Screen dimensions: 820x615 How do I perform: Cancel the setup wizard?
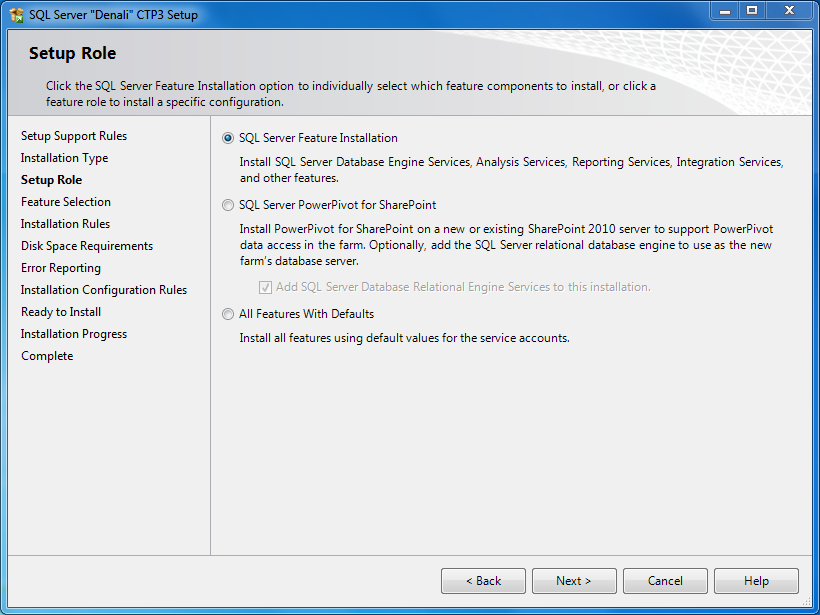665,581
